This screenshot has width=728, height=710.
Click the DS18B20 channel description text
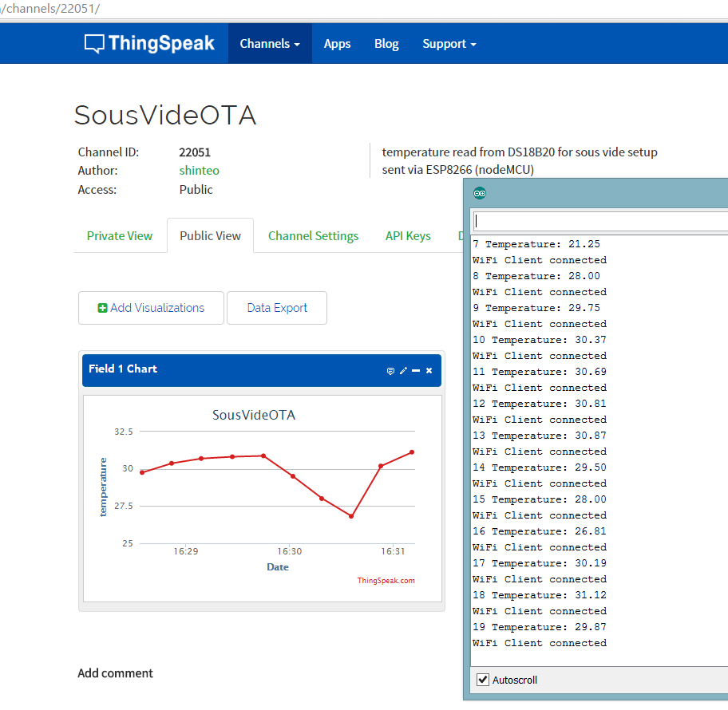[x=520, y=160]
